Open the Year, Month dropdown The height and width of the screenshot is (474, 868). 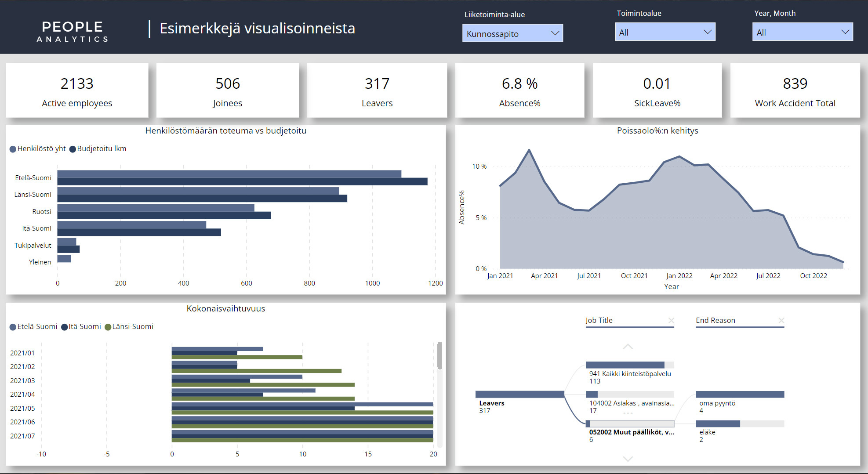click(802, 32)
